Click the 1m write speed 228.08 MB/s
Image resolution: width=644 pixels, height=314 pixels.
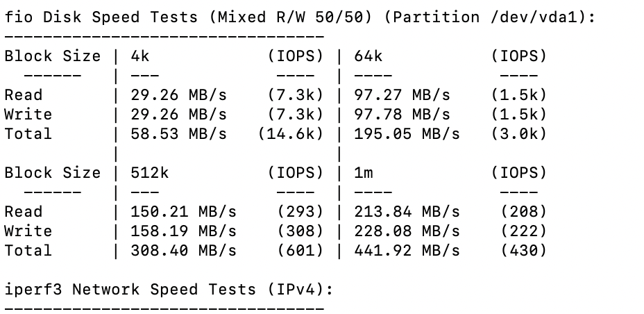point(407,231)
